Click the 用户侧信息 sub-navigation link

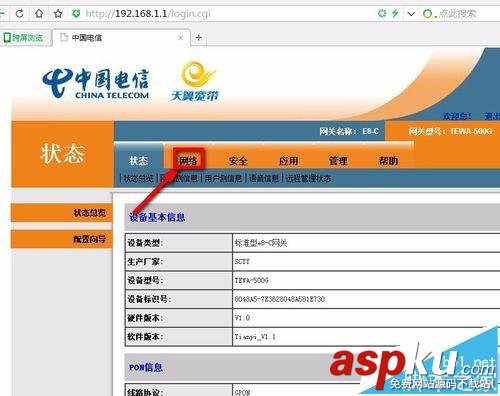pyautogui.click(x=223, y=178)
